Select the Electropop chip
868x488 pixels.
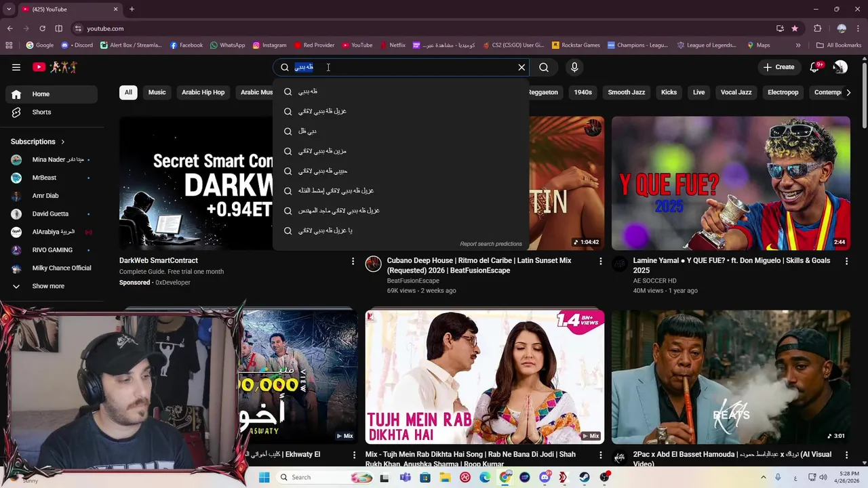[783, 92]
